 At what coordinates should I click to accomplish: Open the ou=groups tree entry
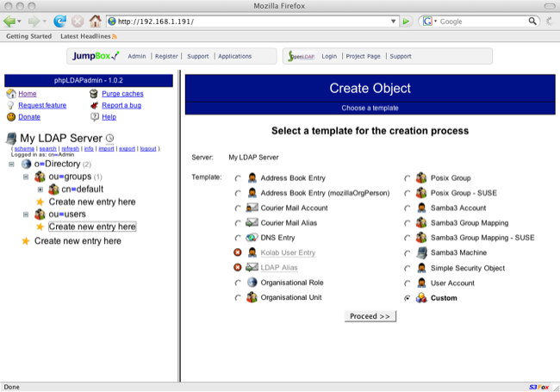tap(70, 177)
